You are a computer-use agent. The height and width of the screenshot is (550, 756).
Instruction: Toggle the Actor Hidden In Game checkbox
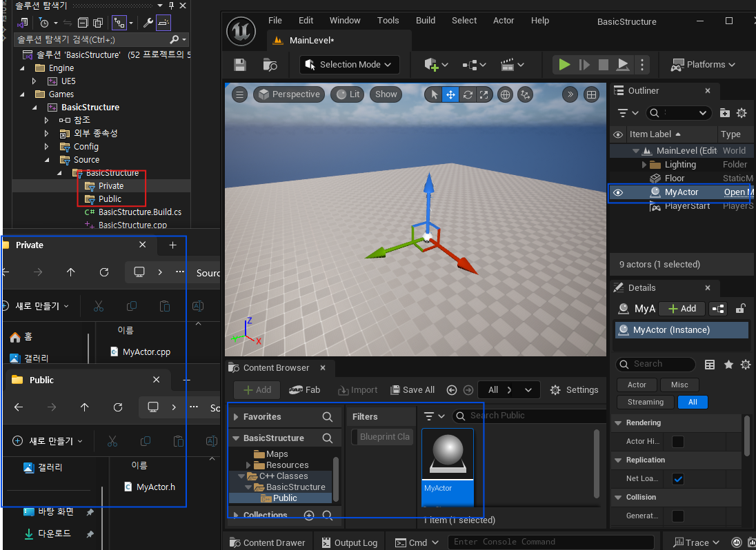[678, 442]
